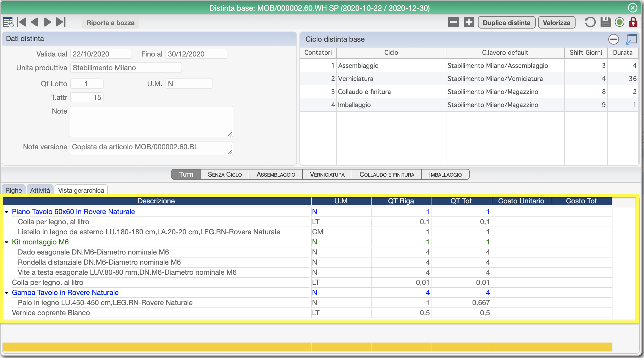This screenshot has width=644, height=358.
Task: Click the Unita produttiva field
Action: tap(126, 68)
